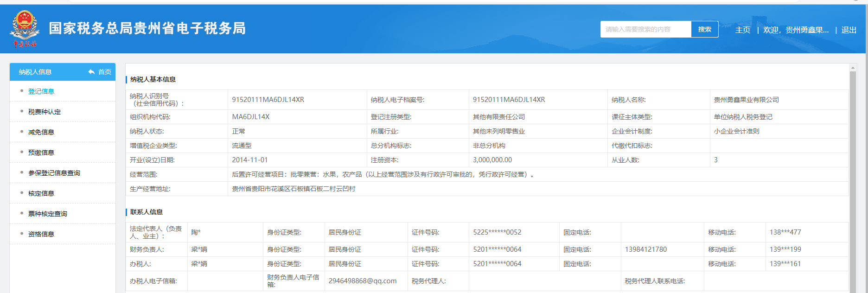868x293 pixels.
Task: Click 退出 to log out
Action: [849, 30]
